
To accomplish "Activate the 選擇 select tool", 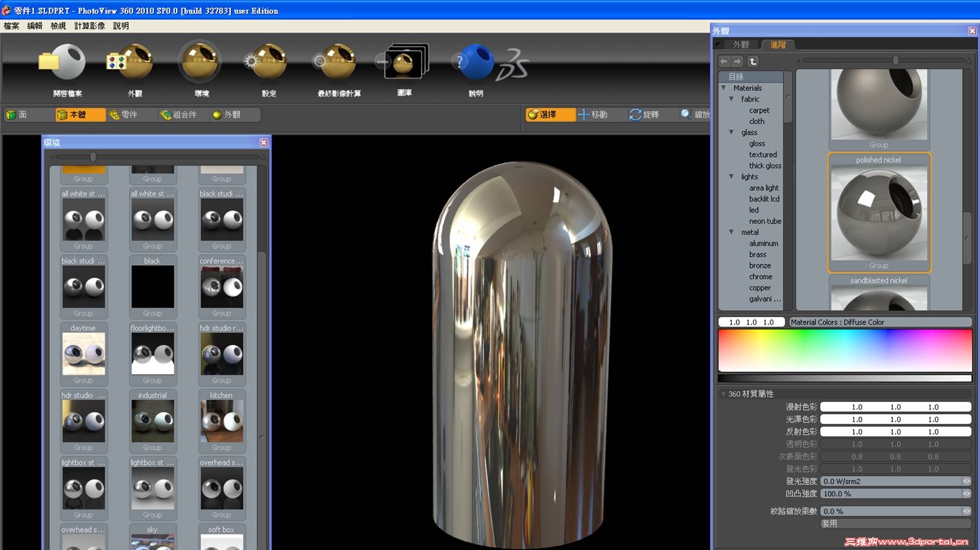I will point(550,115).
